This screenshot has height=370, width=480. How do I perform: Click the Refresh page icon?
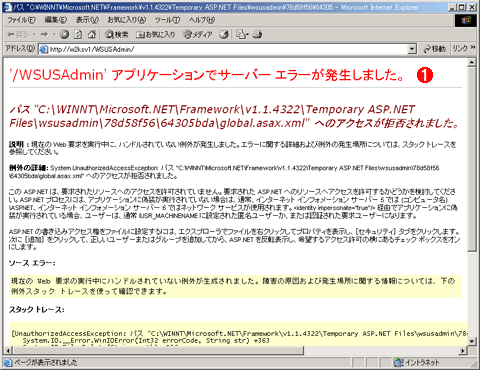pos(78,34)
